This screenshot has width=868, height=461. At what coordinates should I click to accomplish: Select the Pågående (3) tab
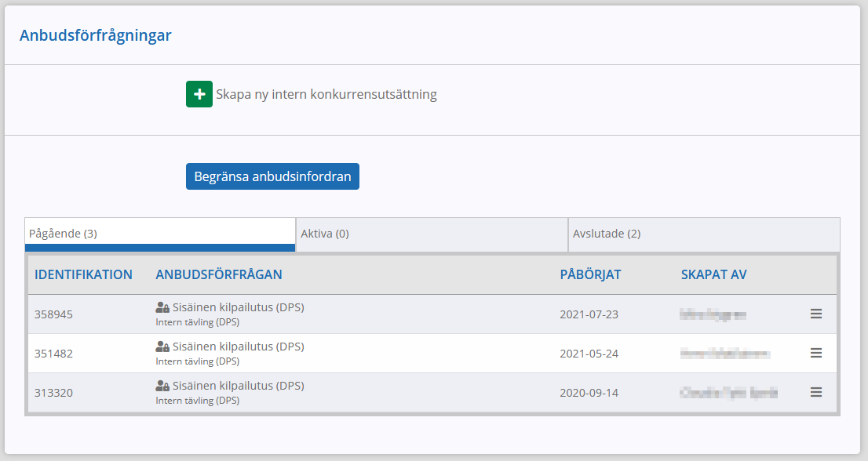(x=160, y=234)
